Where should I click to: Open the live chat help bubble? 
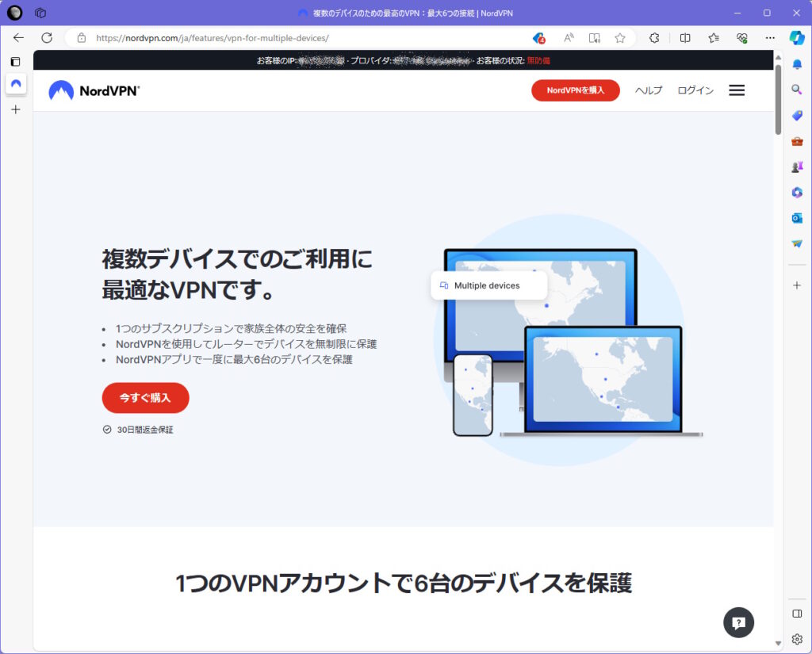pyautogui.click(x=738, y=622)
